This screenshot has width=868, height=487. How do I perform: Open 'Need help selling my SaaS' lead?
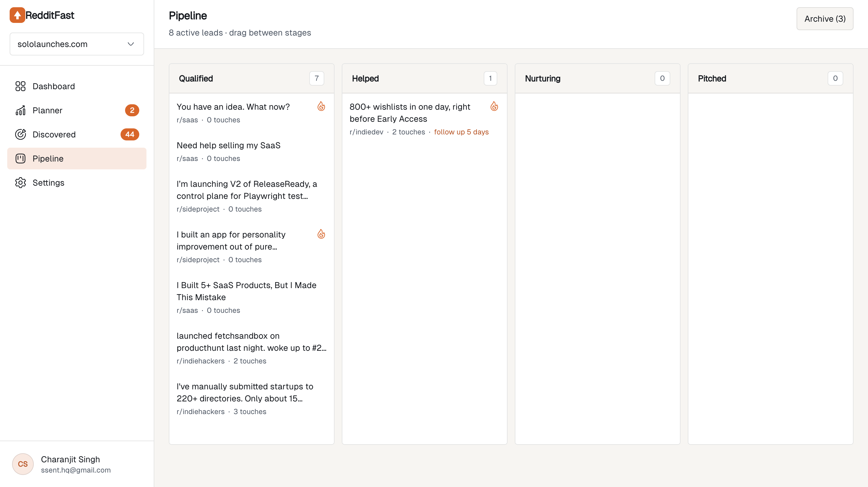(251, 151)
